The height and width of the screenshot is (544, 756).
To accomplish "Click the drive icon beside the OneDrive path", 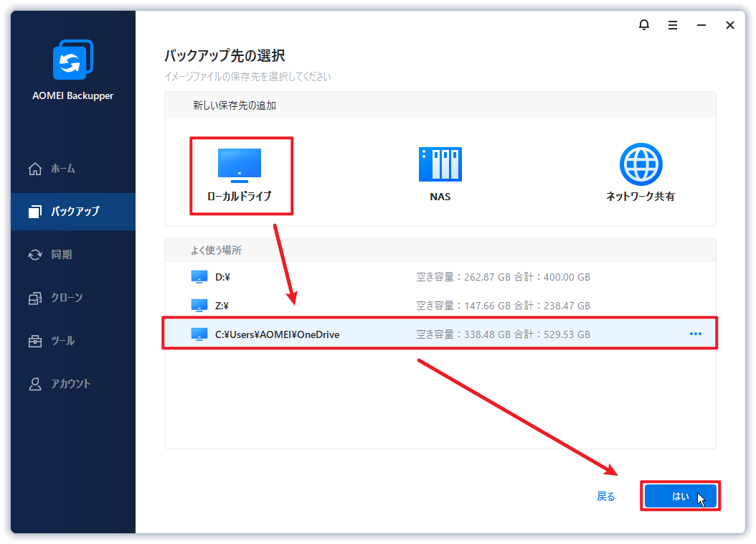I will click(199, 334).
